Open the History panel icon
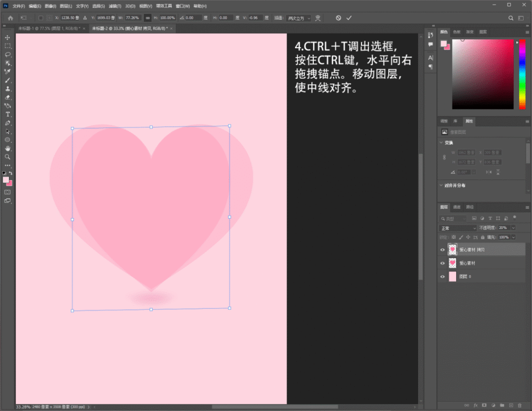This screenshot has height=411, width=532. (x=430, y=35)
